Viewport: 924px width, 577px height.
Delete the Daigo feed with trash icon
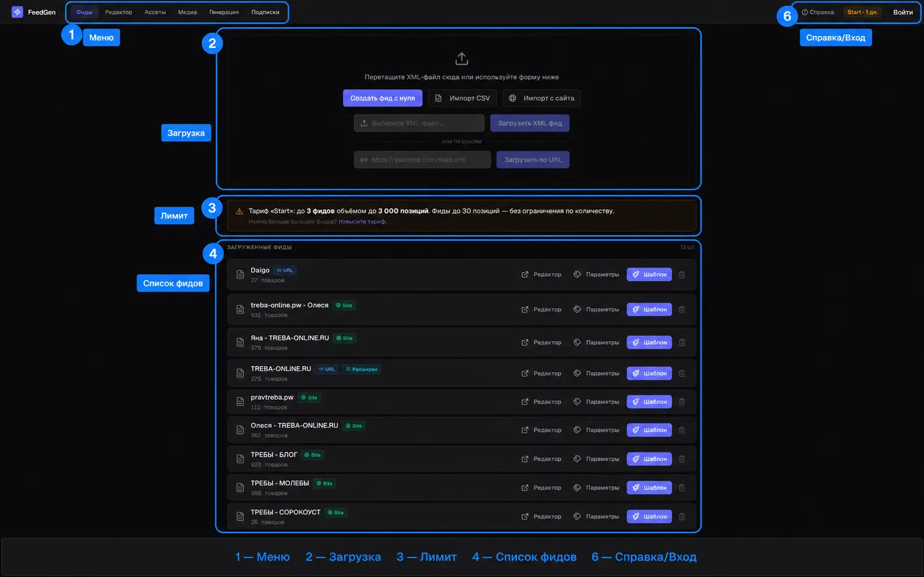pos(682,274)
